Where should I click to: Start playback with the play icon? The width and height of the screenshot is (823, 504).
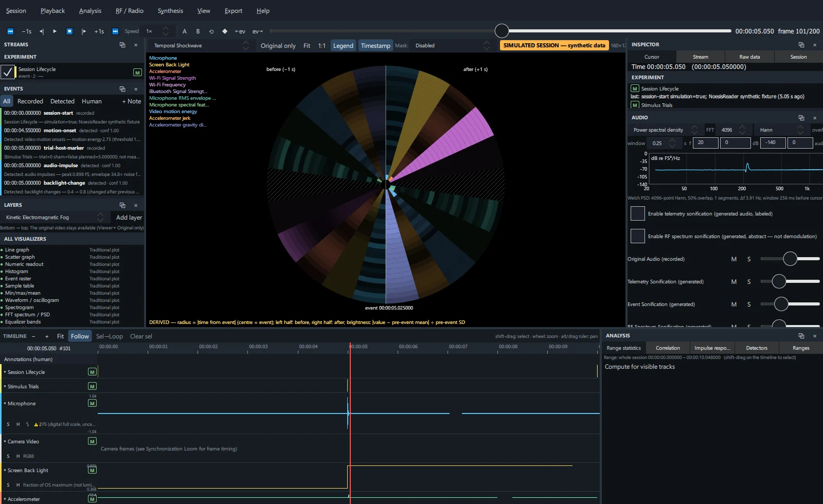[x=55, y=31]
